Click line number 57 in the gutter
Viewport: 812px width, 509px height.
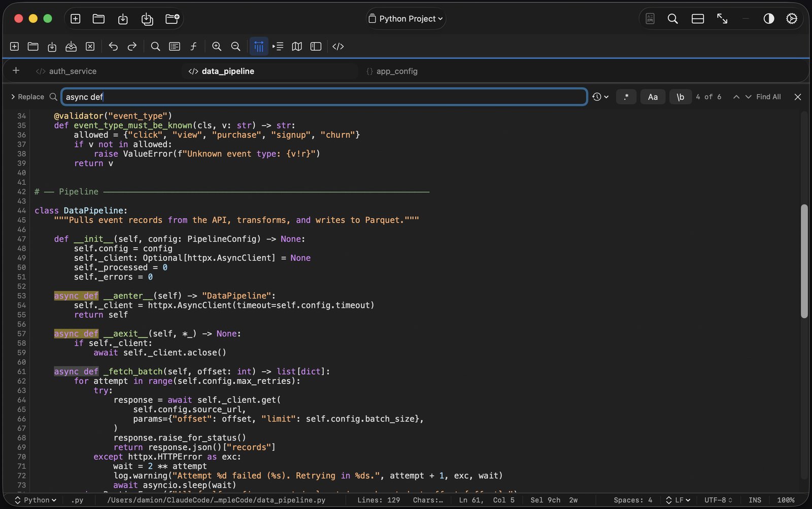(21, 334)
